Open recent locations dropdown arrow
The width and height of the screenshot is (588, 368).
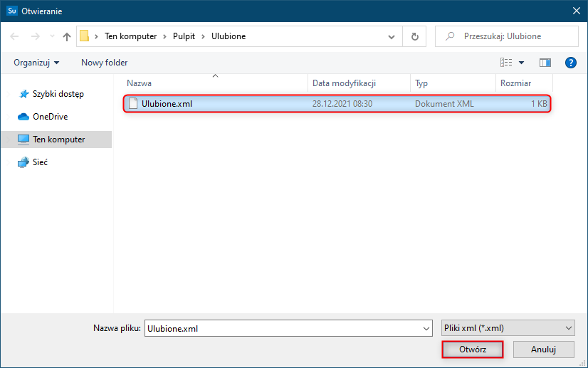(x=52, y=36)
